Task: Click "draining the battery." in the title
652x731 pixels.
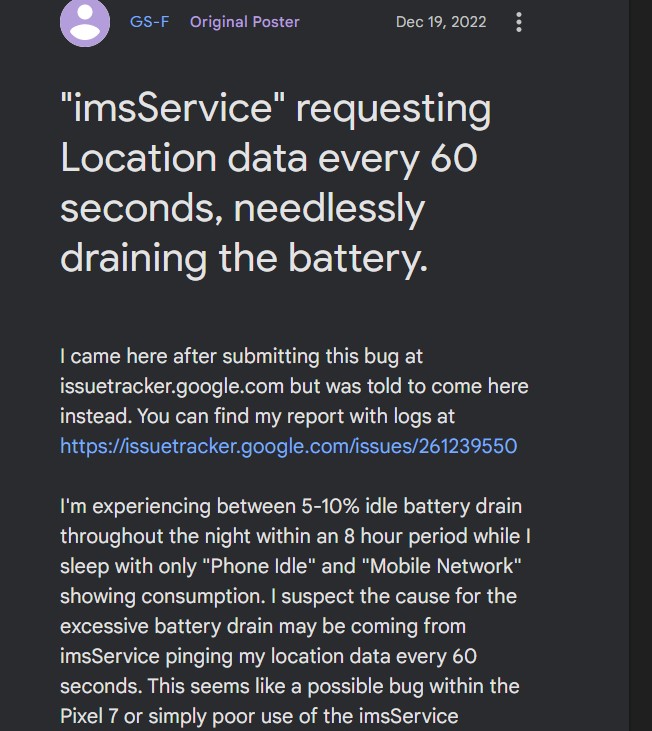Action: (244, 258)
